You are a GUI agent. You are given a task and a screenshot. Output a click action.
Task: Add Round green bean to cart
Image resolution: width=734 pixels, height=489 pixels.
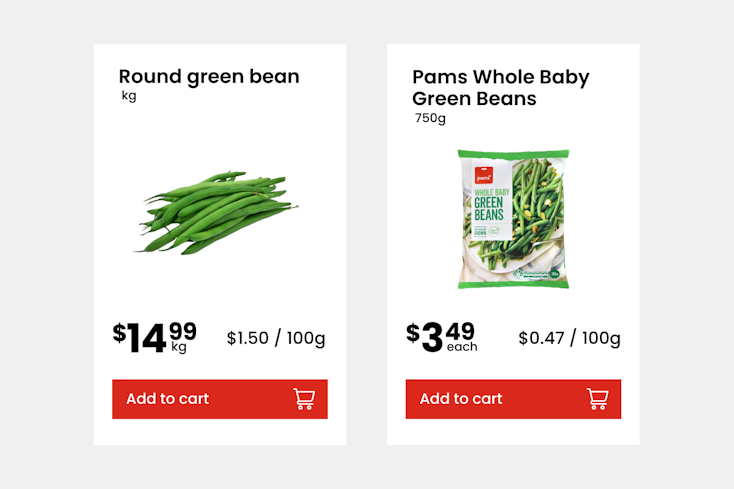coord(219,399)
